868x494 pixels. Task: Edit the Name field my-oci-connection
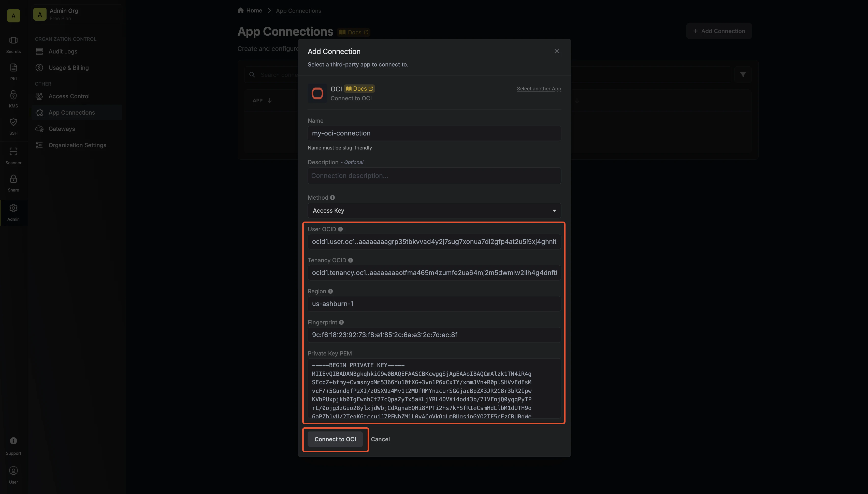pyautogui.click(x=434, y=133)
